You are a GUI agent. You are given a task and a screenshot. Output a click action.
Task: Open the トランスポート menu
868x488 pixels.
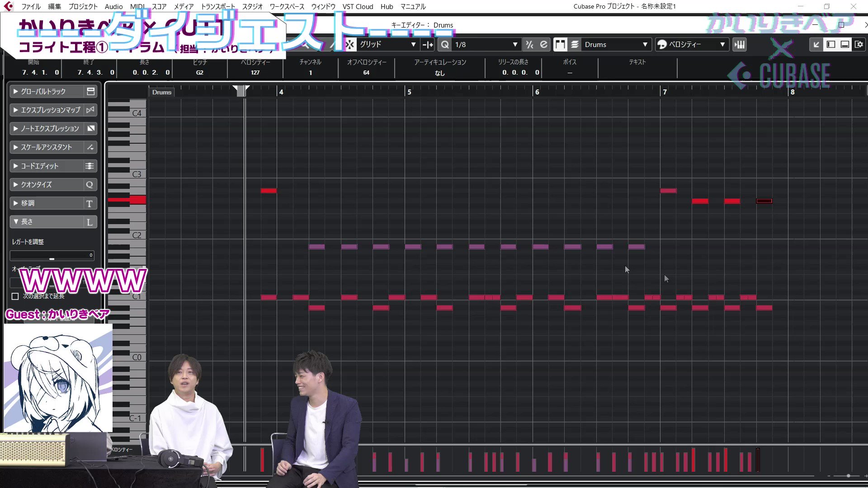point(218,6)
